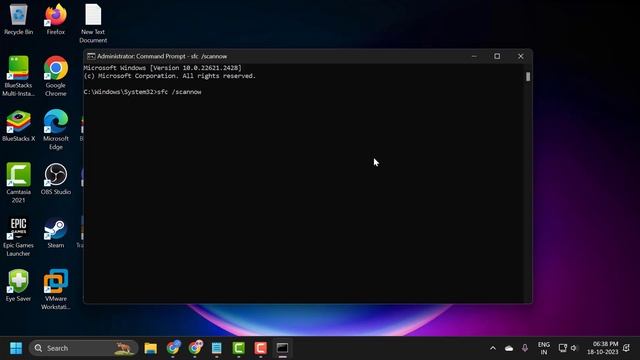Show hidden system tray icons

point(493,348)
